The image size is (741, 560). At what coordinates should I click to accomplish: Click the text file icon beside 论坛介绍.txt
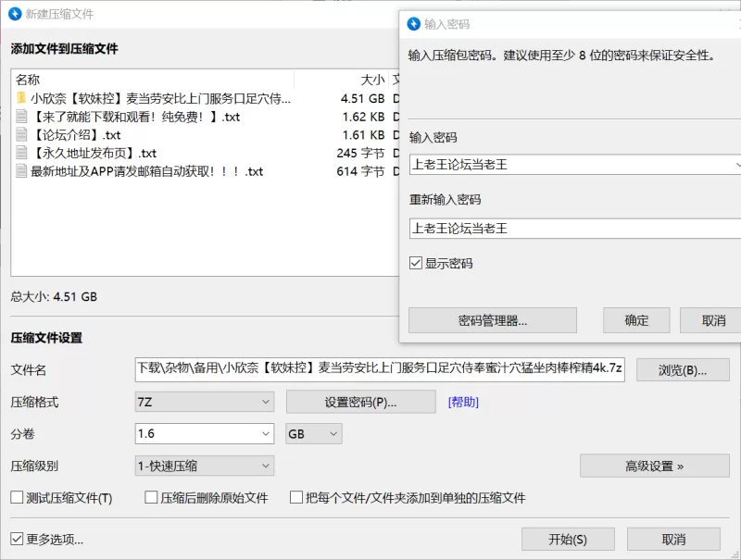pos(22,135)
